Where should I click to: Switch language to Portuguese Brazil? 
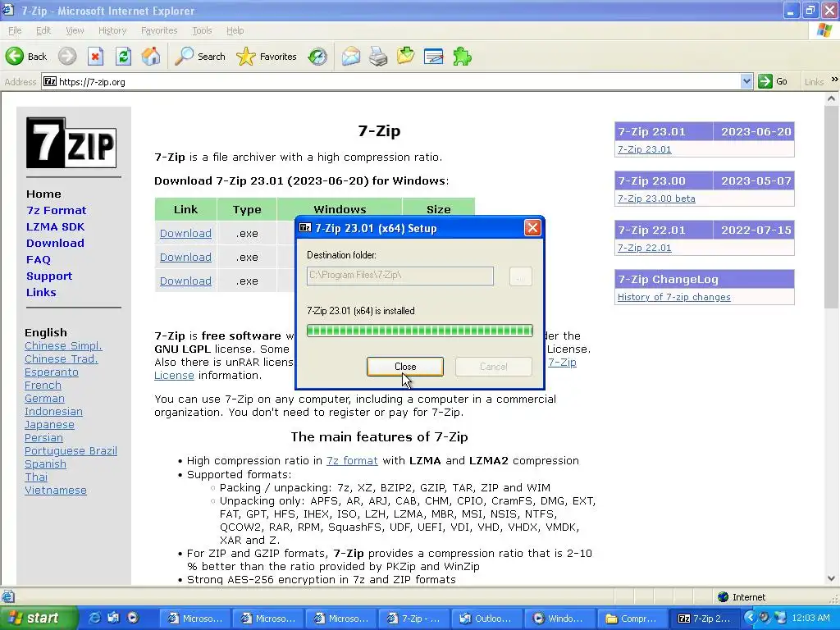(x=71, y=451)
